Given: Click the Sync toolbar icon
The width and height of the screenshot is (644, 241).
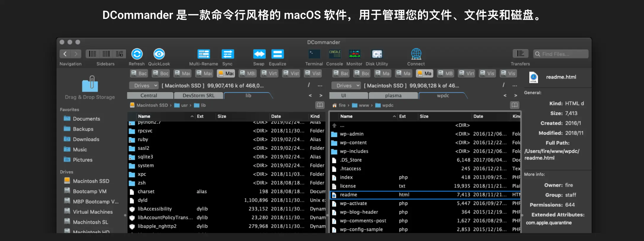Looking at the screenshot, I should (x=227, y=54).
